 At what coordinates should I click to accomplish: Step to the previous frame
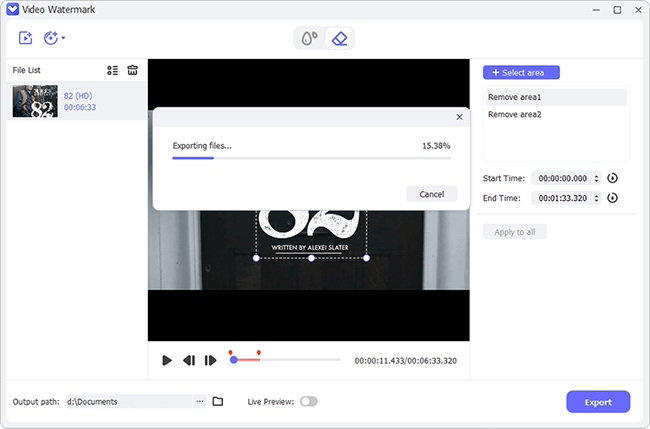click(189, 361)
